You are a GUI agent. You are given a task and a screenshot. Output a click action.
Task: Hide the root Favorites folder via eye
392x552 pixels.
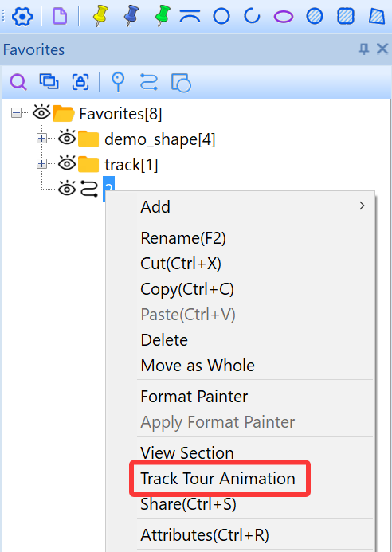click(x=41, y=112)
